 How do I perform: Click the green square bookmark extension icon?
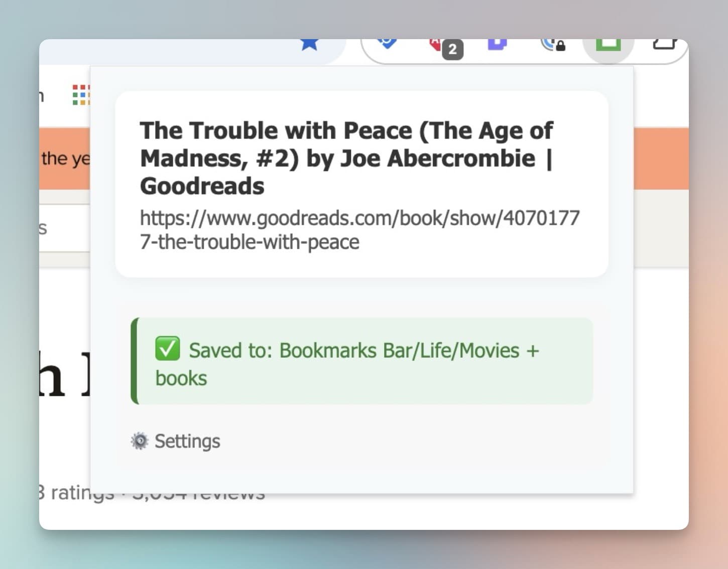[x=608, y=45]
